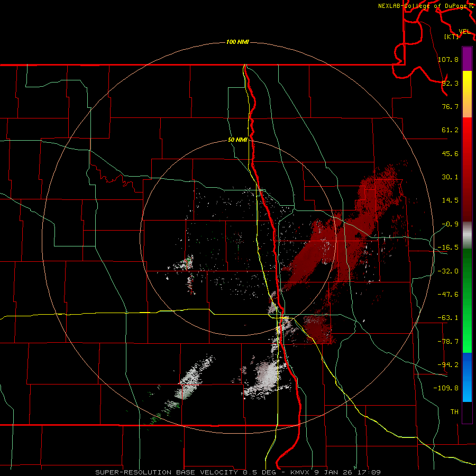Click the purple segment of color bar
Viewport: 476px width, 476px height.
point(467,59)
